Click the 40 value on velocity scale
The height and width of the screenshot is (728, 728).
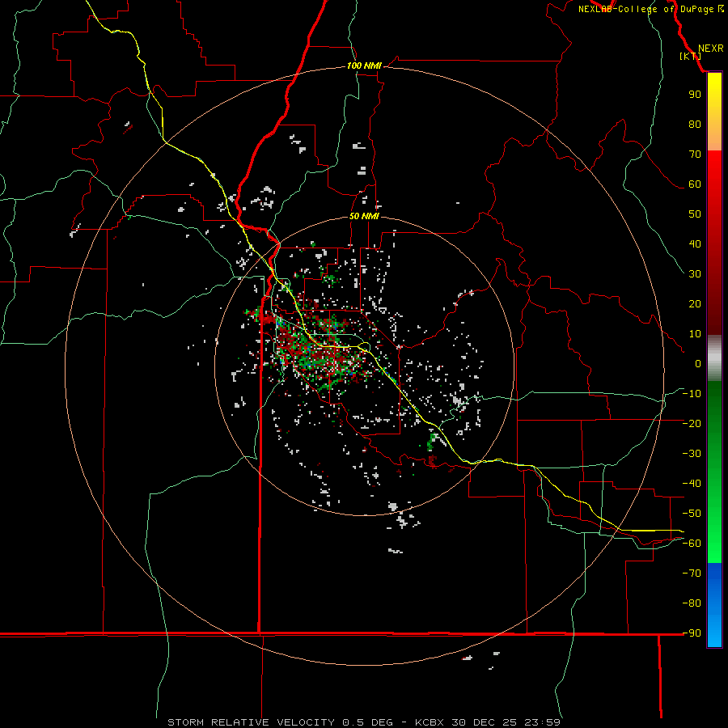[695, 243]
